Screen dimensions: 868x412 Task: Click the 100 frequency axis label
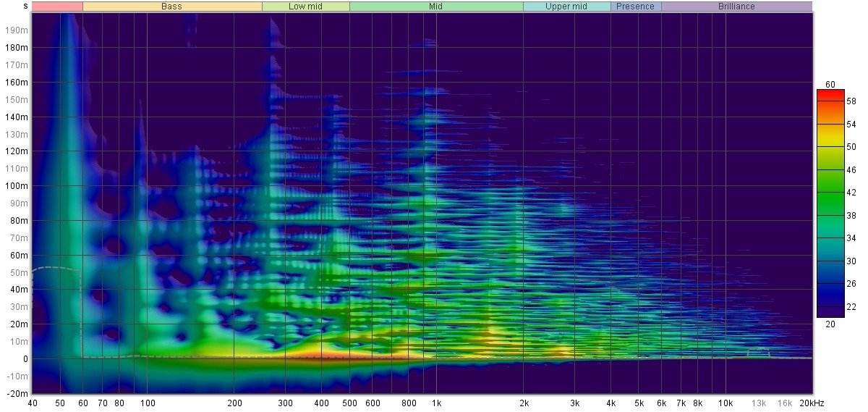148,403
